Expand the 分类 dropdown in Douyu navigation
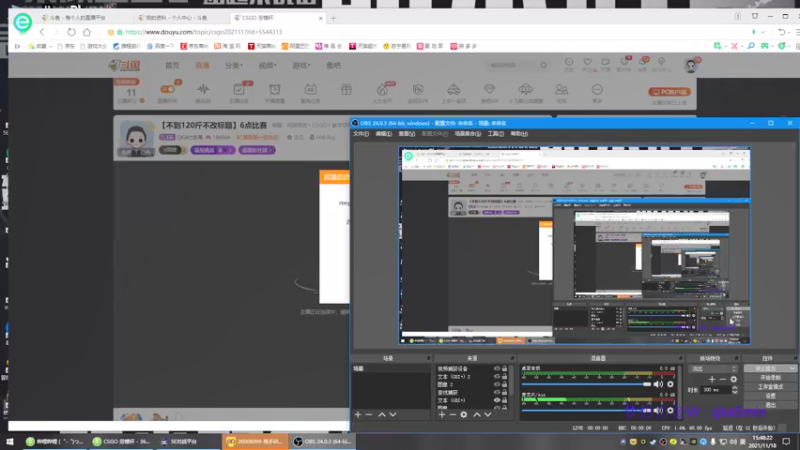This screenshot has height=450, width=800. coord(234,65)
